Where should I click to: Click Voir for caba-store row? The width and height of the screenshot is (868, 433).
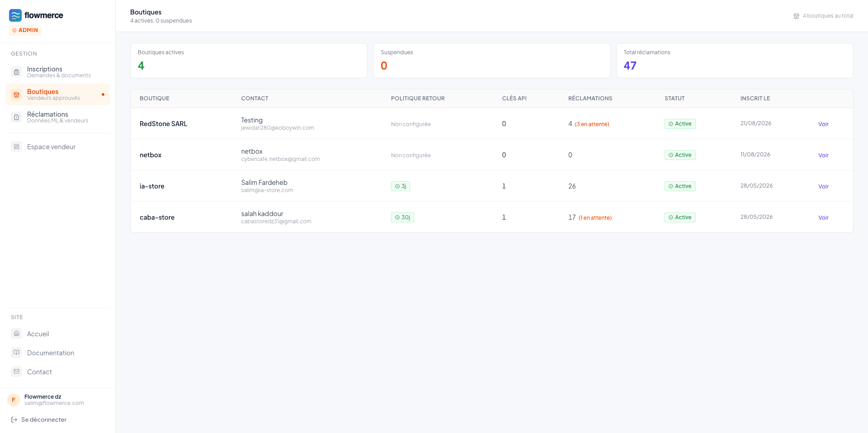click(x=823, y=217)
